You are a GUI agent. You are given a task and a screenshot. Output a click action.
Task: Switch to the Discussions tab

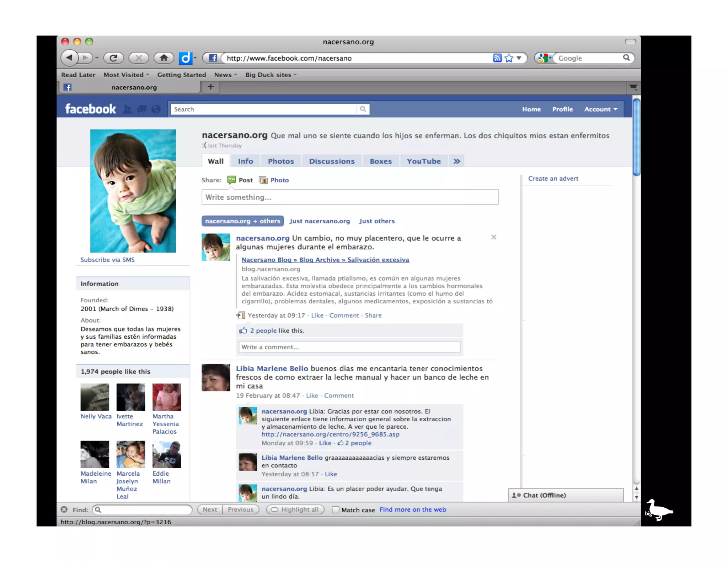pos(331,161)
